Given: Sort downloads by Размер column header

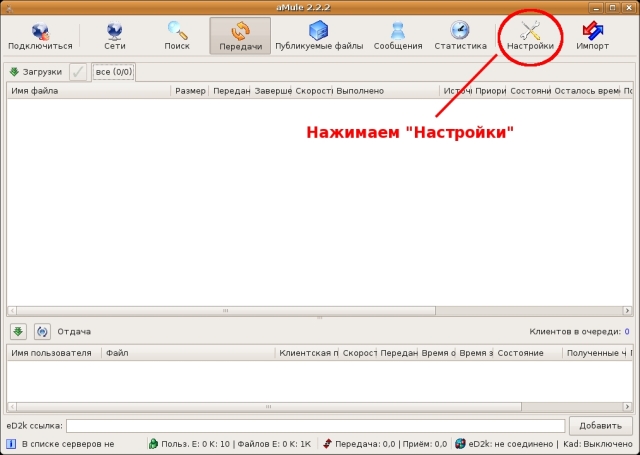Looking at the screenshot, I should click(x=190, y=91).
